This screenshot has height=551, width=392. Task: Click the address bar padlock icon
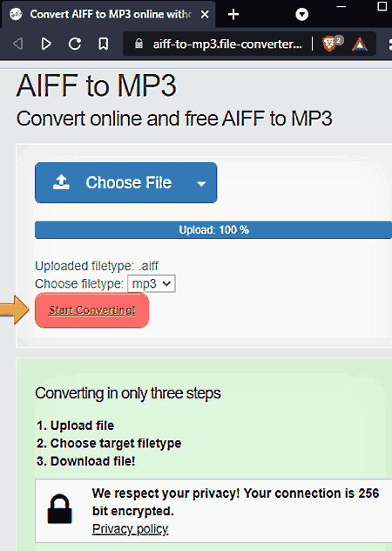[x=139, y=44]
